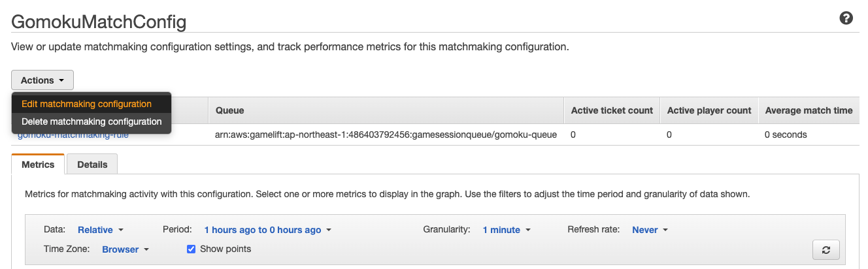Toggle the Show points checkbox
868x269 pixels.
point(192,249)
